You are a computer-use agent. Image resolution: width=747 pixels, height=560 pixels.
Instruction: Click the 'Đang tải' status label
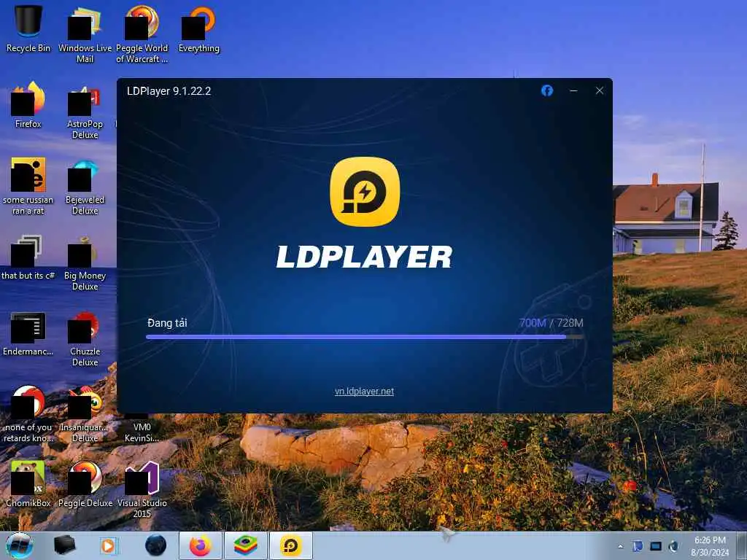[x=167, y=323]
